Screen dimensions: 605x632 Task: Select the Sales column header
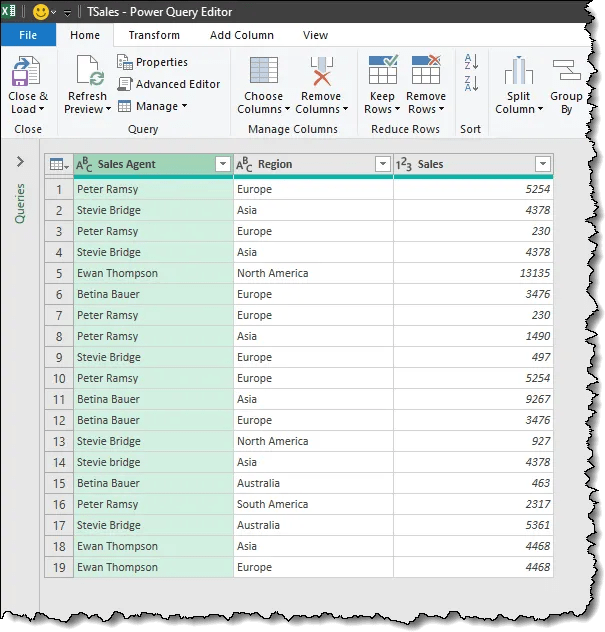point(474,164)
